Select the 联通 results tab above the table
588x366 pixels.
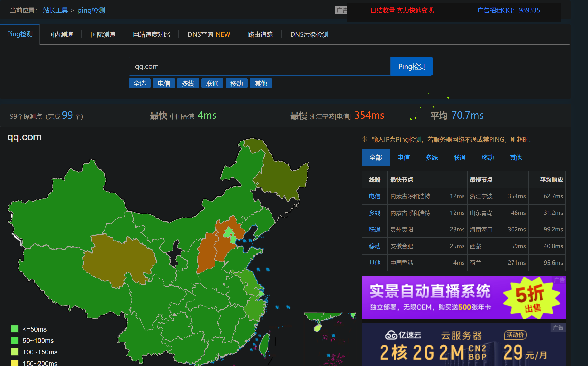pyautogui.click(x=459, y=157)
